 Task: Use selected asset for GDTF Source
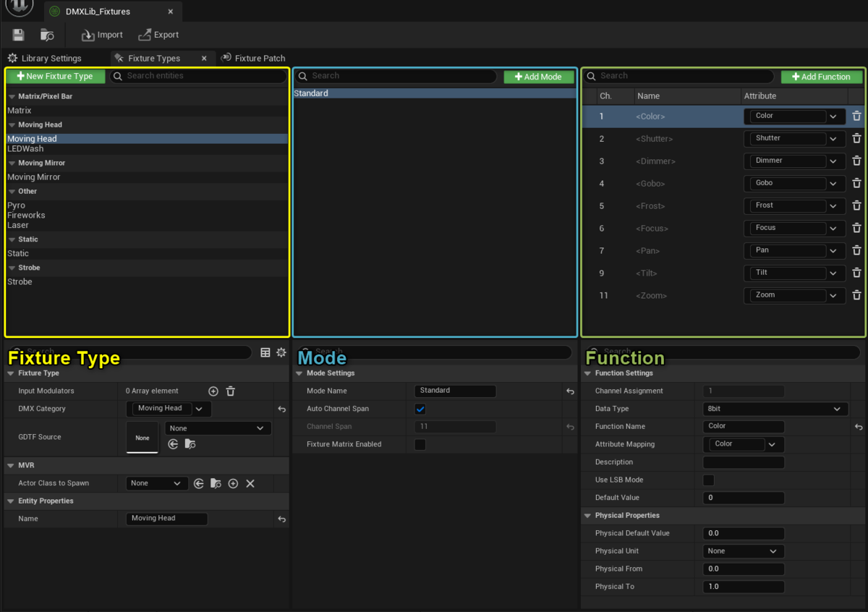click(173, 444)
